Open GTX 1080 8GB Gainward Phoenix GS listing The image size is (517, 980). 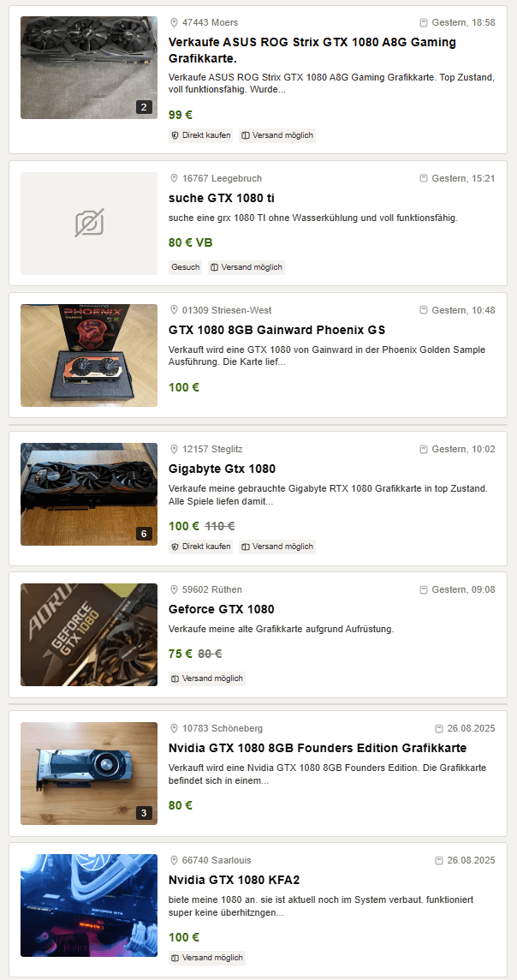point(277,330)
